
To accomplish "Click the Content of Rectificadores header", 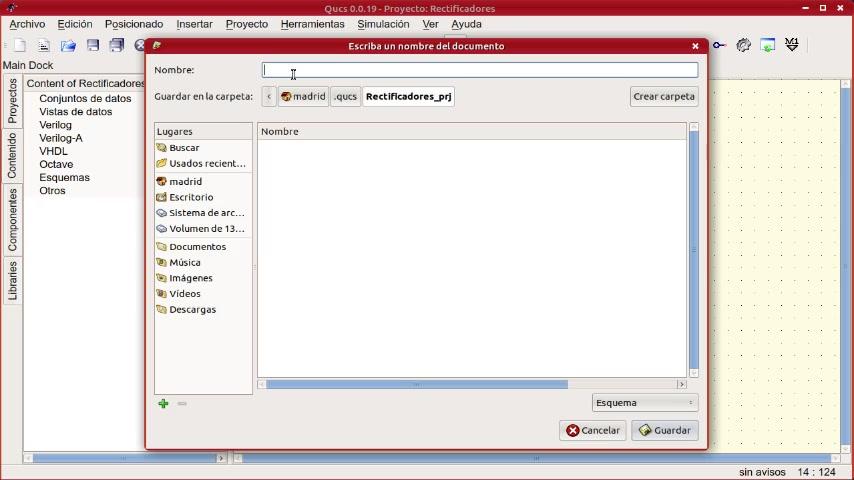I will coord(86,83).
